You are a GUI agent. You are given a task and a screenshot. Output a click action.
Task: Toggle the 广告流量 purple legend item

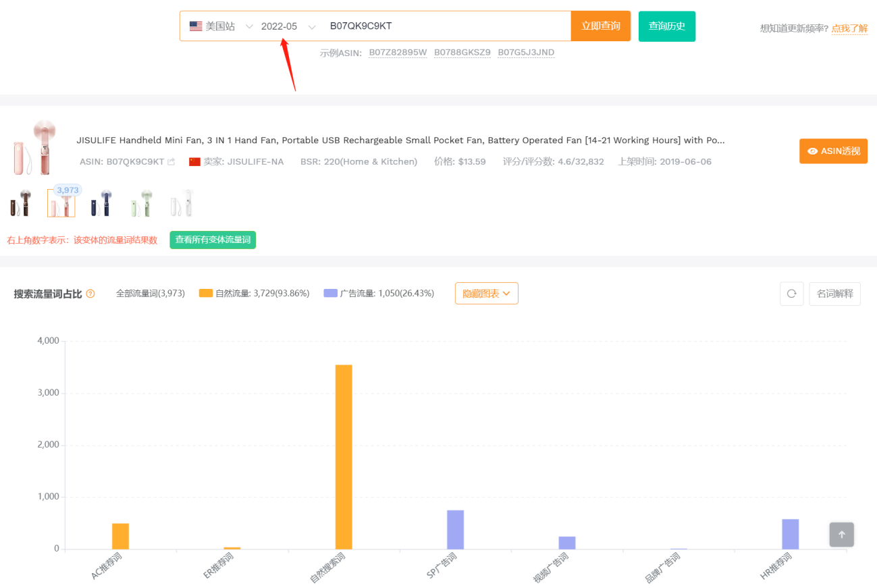coord(379,294)
